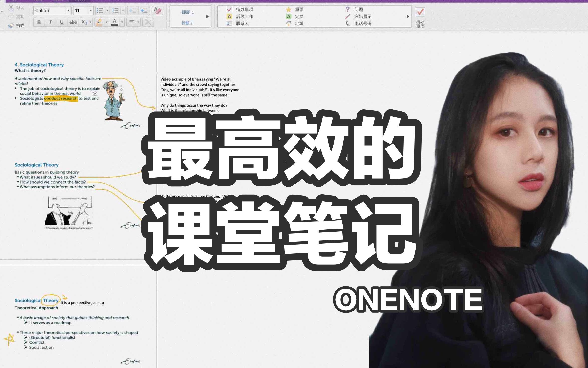Open the font color dropdown arrow
The width and height of the screenshot is (588, 368).
coord(122,22)
